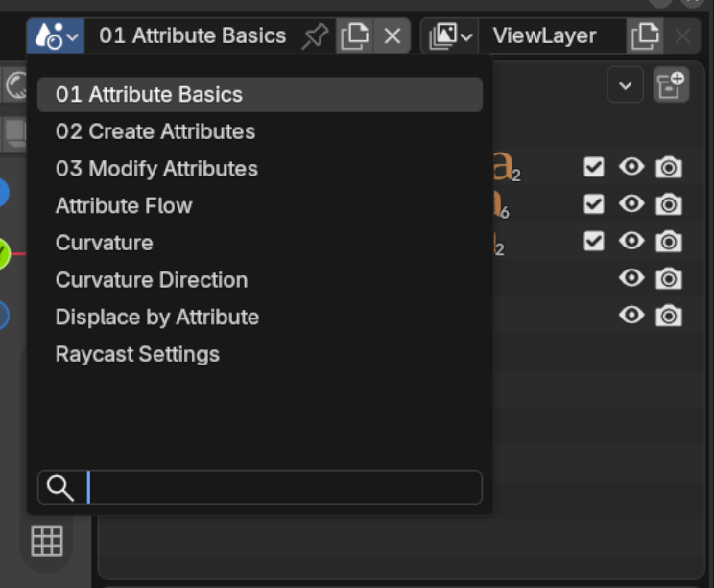
Task: Choose the Raycast Settings scene
Action: 260,354
